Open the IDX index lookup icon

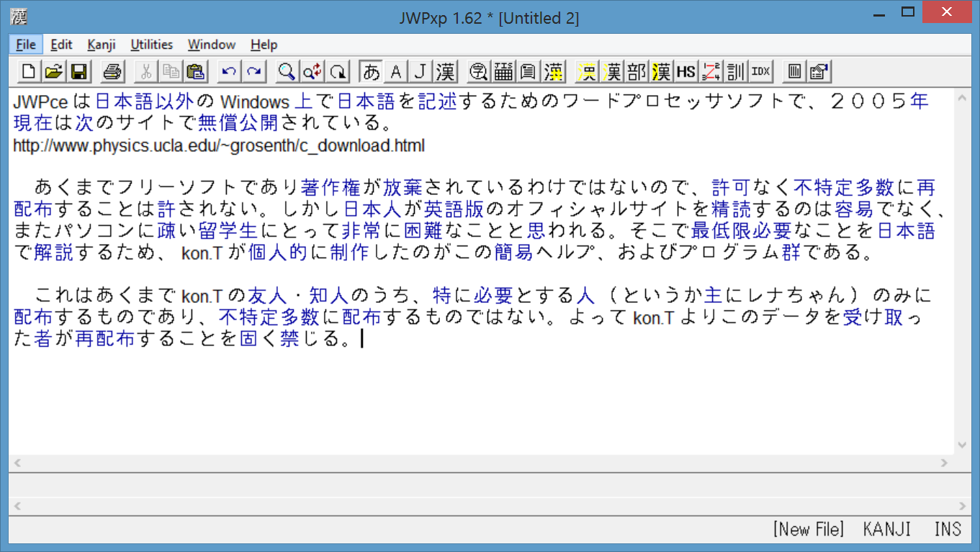click(760, 71)
